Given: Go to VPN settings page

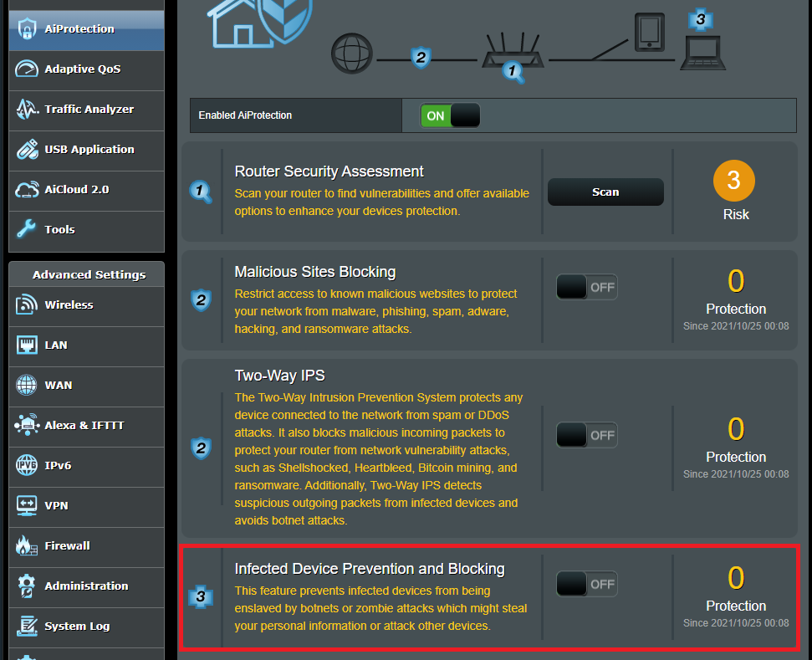Looking at the screenshot, I should tap(86, 506).
